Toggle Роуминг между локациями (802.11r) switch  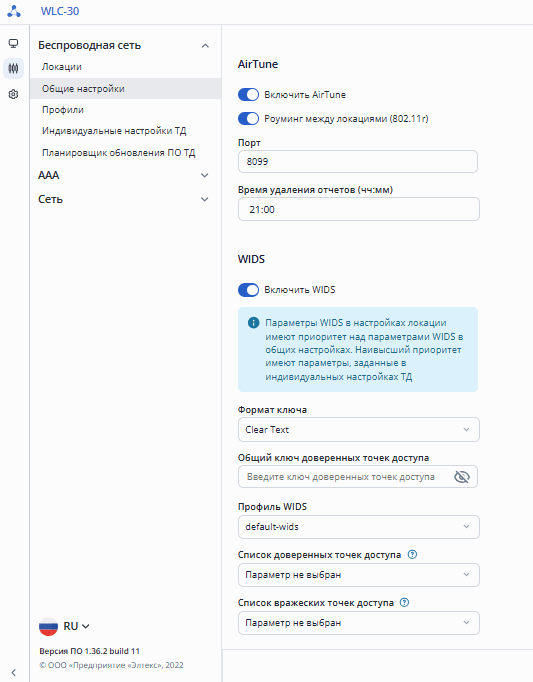coord(248,118)
